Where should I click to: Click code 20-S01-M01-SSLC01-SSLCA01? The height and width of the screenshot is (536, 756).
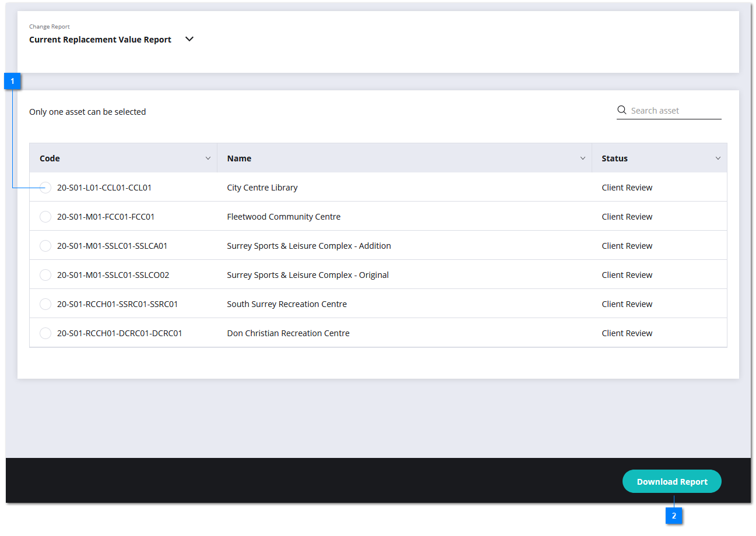pos(112,246)
